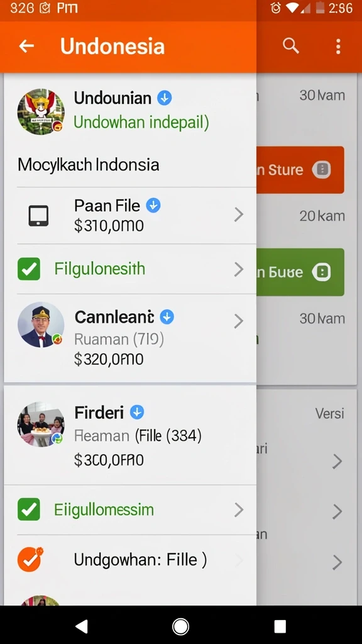This screenshot has height=644, width=362.
Task: Open the Firderi group photo thumbnail
Action: (x=41, y=425)
